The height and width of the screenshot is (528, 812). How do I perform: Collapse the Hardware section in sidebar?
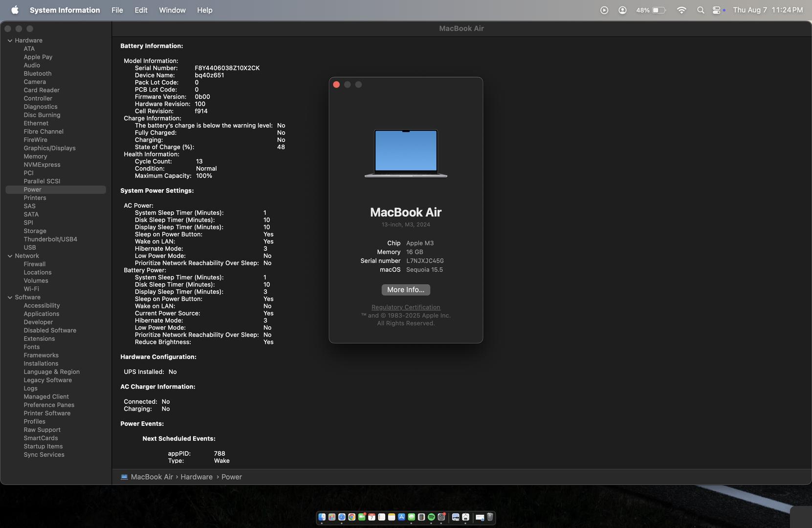click(10, 41)
